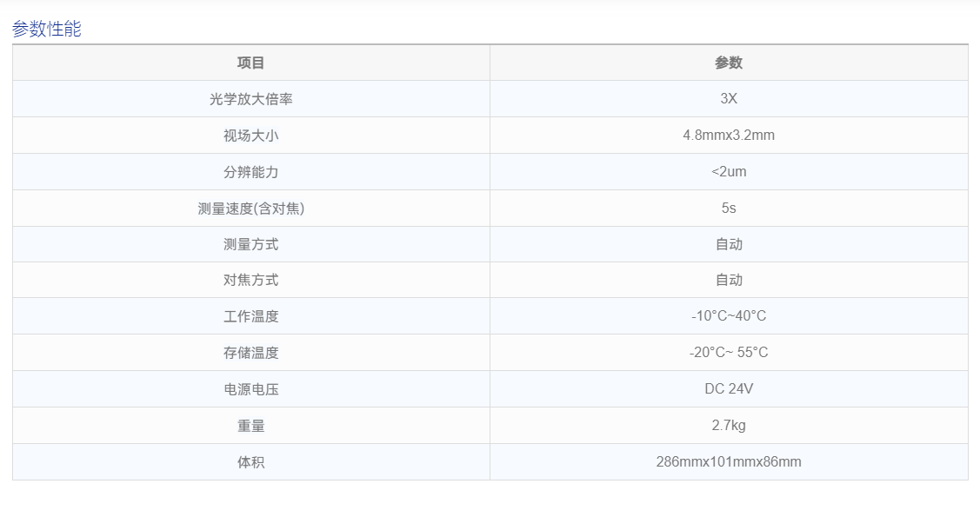Select the 测量速度(含对焦) cell
Viewport: 980px width, 530px height.
[250, 209]
